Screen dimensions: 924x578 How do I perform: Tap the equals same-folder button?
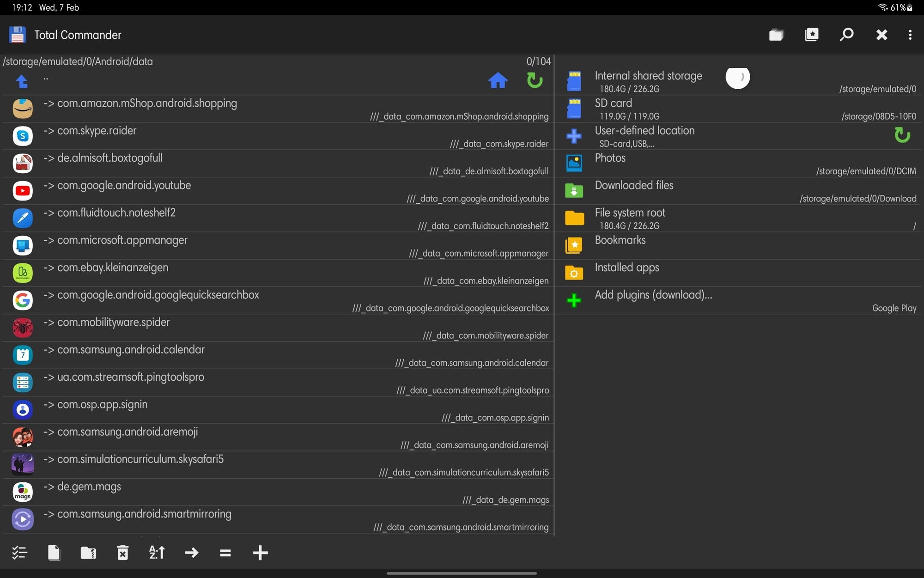[x=225, y=553]
